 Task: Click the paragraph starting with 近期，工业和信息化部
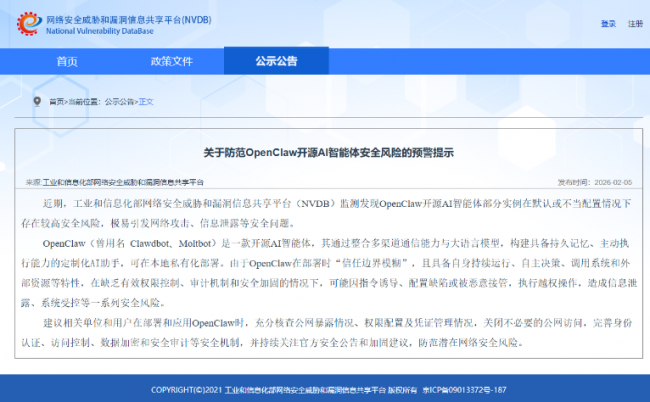(x=326, y=213)
